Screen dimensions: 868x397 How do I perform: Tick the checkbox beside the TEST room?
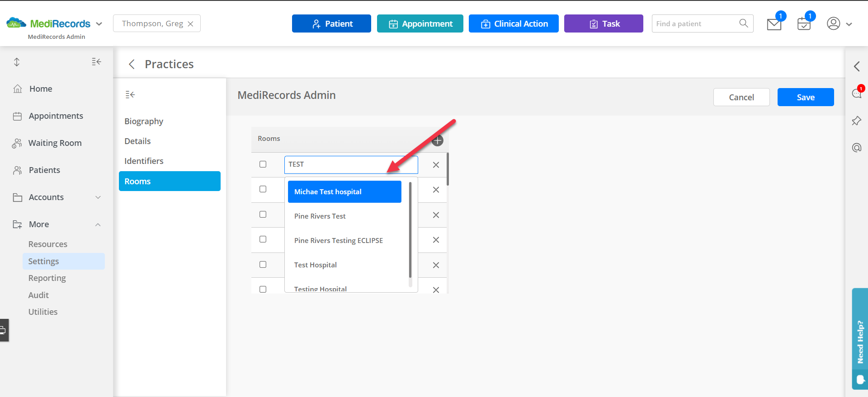click(263, 164)
